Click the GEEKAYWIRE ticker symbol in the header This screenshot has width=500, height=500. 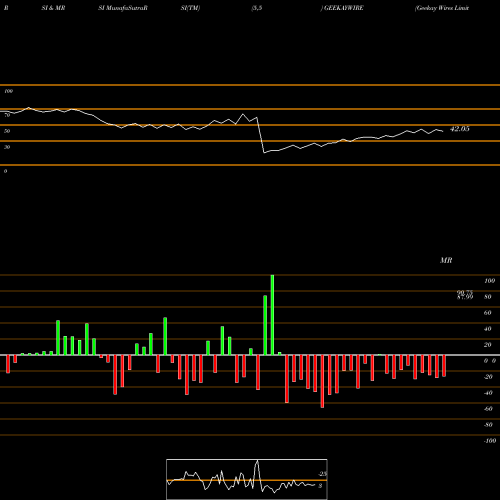point(344,8)
